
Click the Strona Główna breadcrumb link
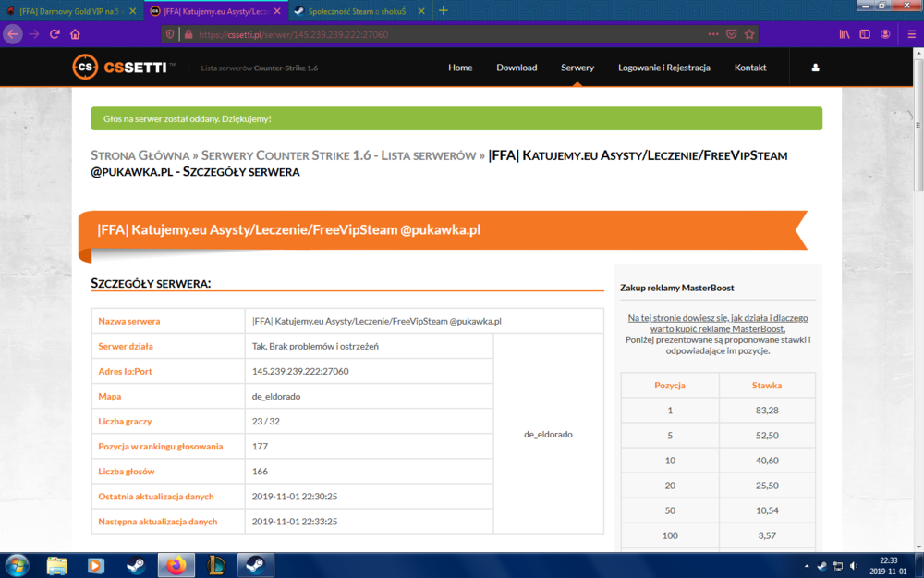point(140,155)
